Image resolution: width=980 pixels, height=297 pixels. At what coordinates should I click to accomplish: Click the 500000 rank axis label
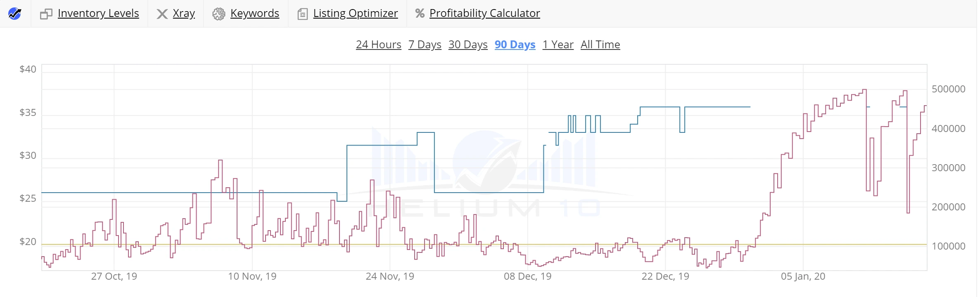tap(949, 89)
